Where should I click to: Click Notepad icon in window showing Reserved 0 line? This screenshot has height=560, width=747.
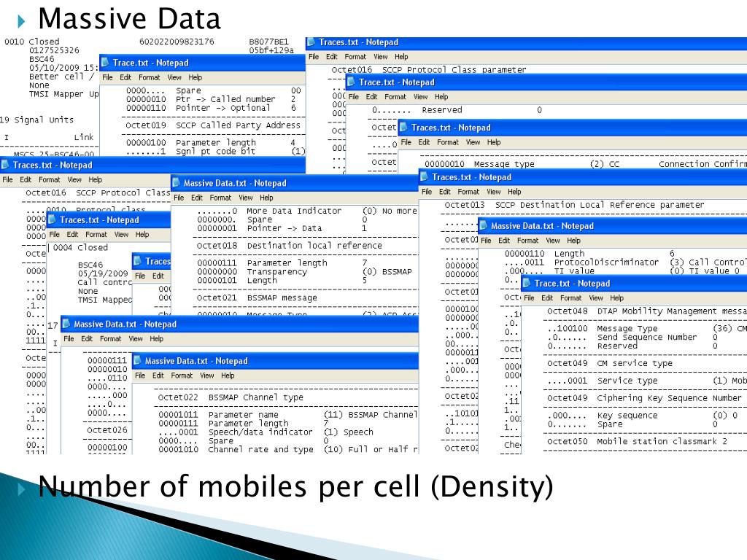[x=351, y=82]
